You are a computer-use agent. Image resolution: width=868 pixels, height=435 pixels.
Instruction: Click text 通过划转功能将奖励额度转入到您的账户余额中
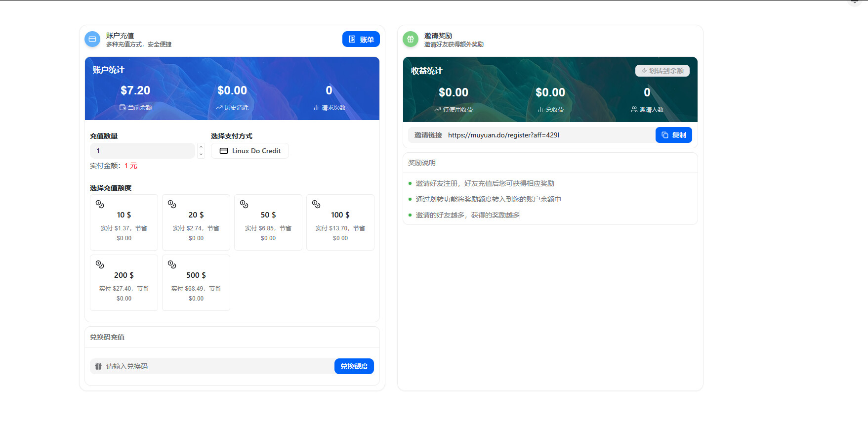pyautogui.click(x=489, y=199)
